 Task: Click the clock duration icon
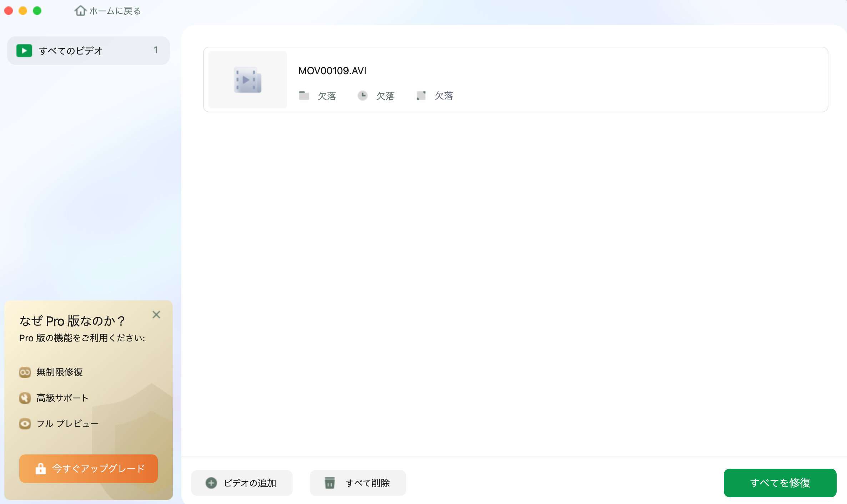click(362, 96)
